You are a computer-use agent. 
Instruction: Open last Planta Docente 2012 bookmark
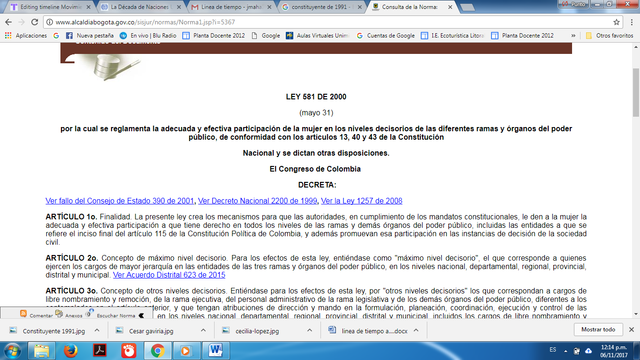coord(522,36)
